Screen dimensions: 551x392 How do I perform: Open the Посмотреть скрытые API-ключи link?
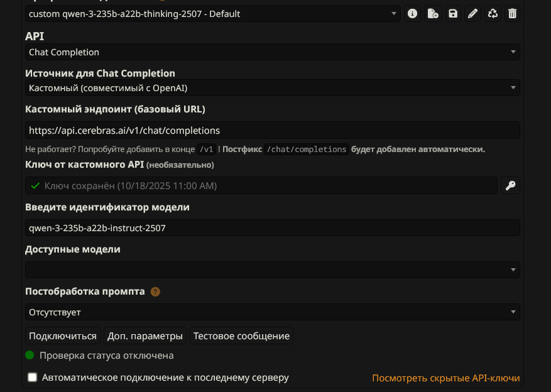tap(445, 378)
